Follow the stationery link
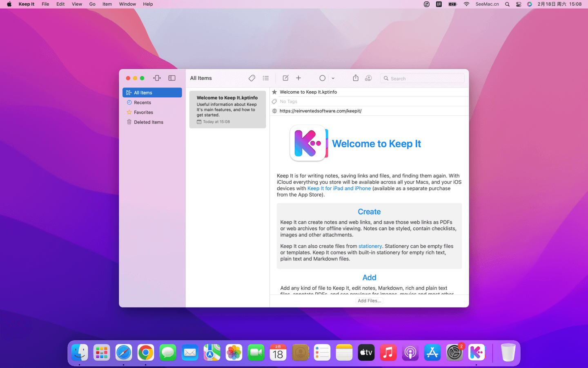The width and height of the screenshot is (588, 368). coord(370,246)
